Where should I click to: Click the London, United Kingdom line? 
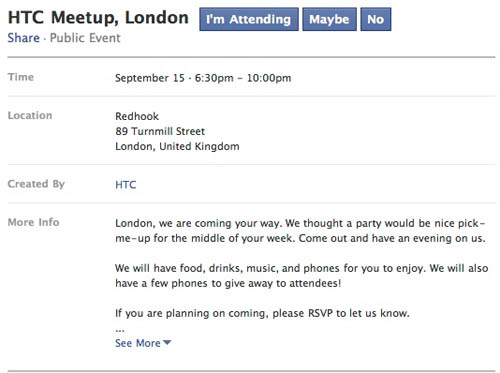[x=177, y=146]
